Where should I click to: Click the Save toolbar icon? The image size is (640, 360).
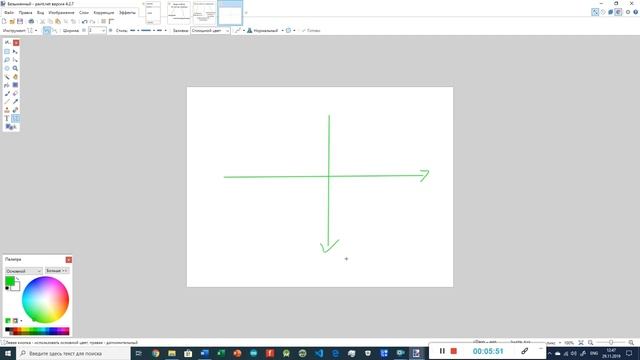20,21
